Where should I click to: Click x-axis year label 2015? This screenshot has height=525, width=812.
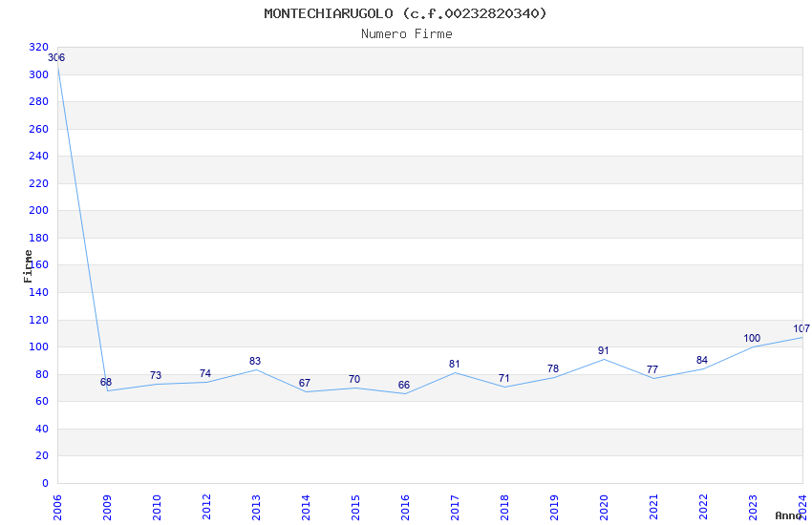(x=355, y=508)
